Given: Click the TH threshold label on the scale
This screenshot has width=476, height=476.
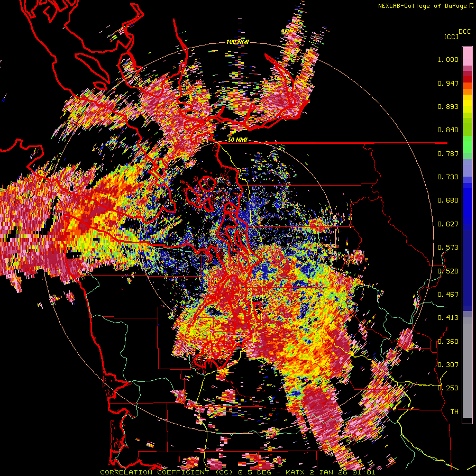Looking at the screenshot, I should pyautogui.click(x=454, y=412).
